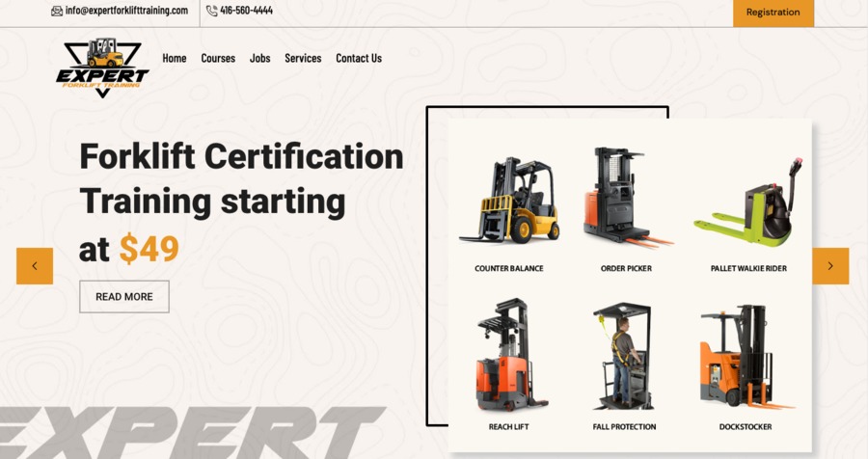Open the Home menu item
This screenshot has height=459, width=868.
[175, 58]
